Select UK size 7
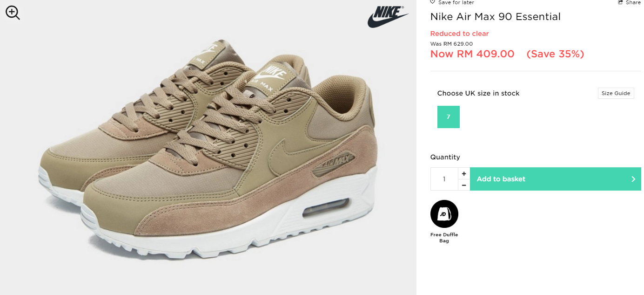Image resolution: width=644 pixels, height=295 pixels. click(449, 117)
